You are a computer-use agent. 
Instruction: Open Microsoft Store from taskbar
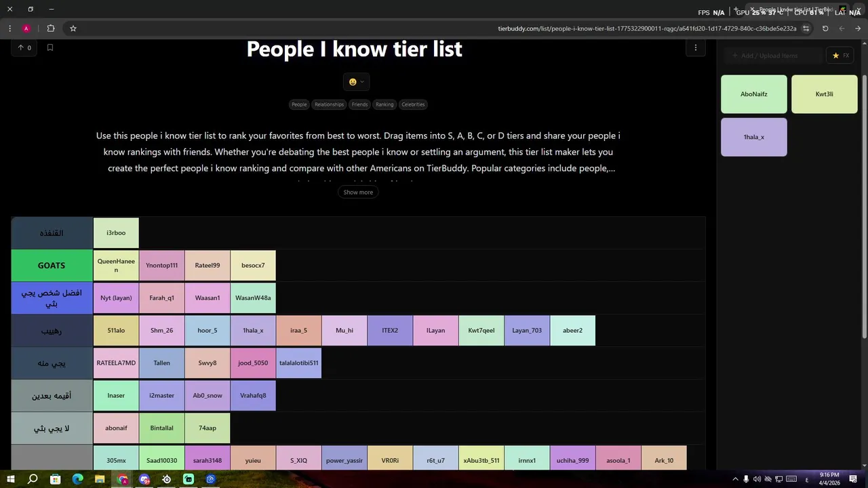[x=55, y=479]
